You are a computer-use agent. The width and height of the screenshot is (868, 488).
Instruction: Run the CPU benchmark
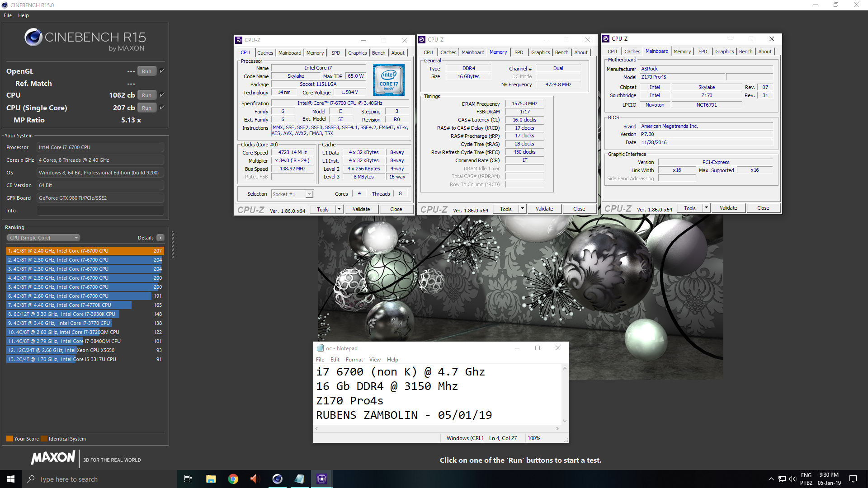pos(146,95)
